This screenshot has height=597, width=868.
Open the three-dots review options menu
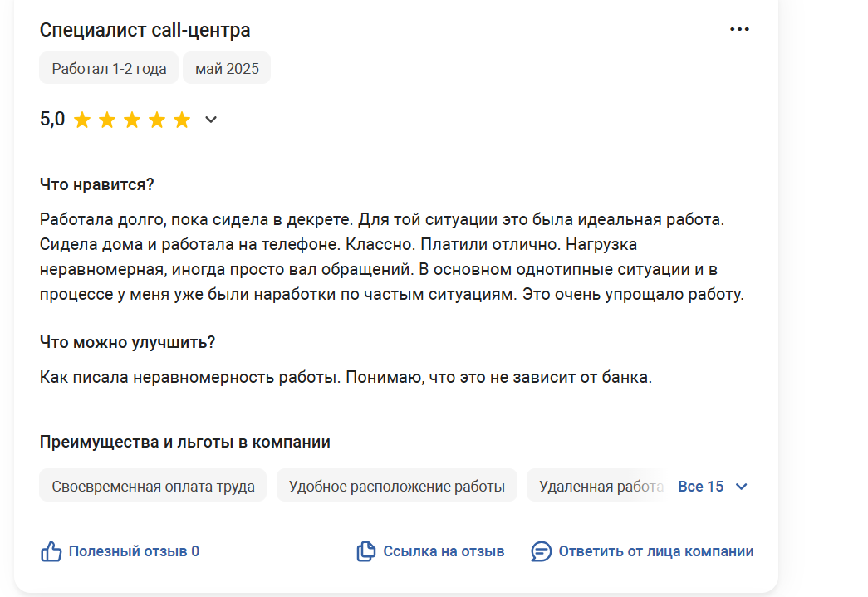(x=739, y=29)
